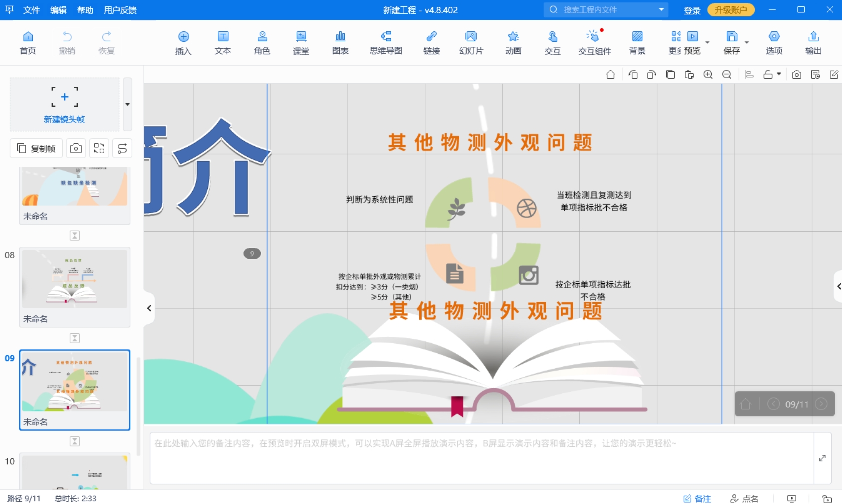Open the 链接 (Link) tool
The image size is (842, 504).
click(x=431, y=42)
